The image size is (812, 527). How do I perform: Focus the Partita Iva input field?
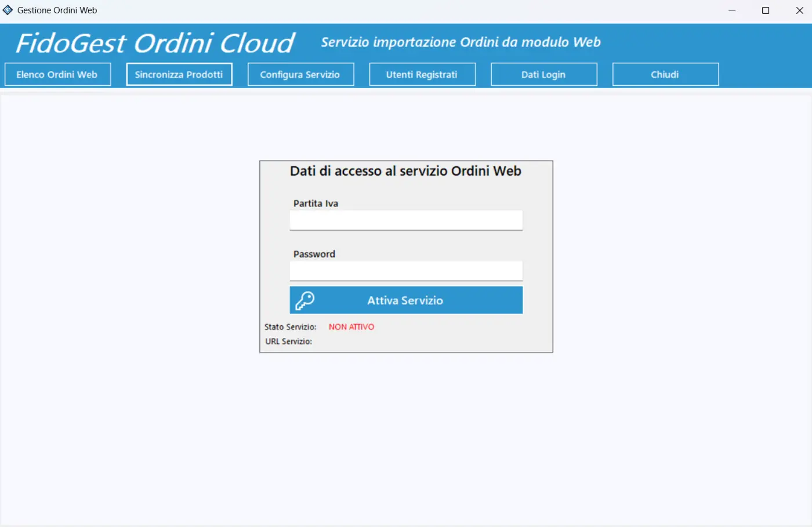406,220
